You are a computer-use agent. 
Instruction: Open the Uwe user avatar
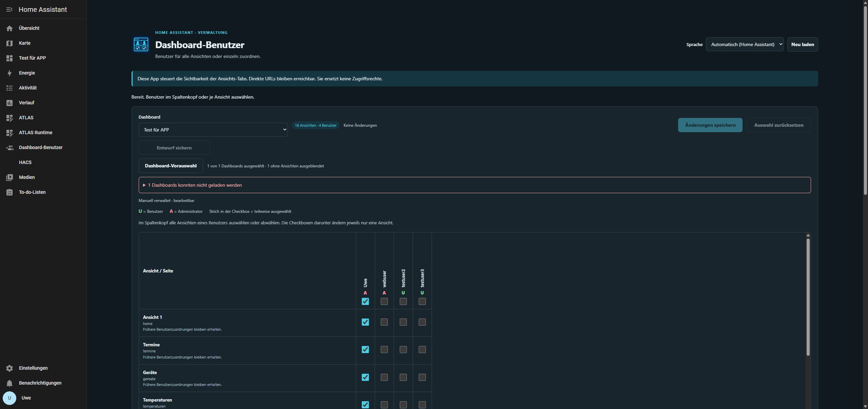(9, 398)
